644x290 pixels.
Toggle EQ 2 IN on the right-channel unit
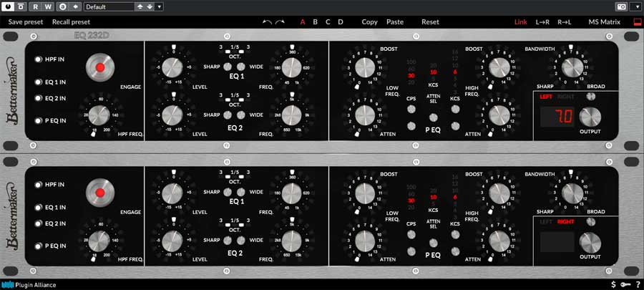[x=39, y=223]
